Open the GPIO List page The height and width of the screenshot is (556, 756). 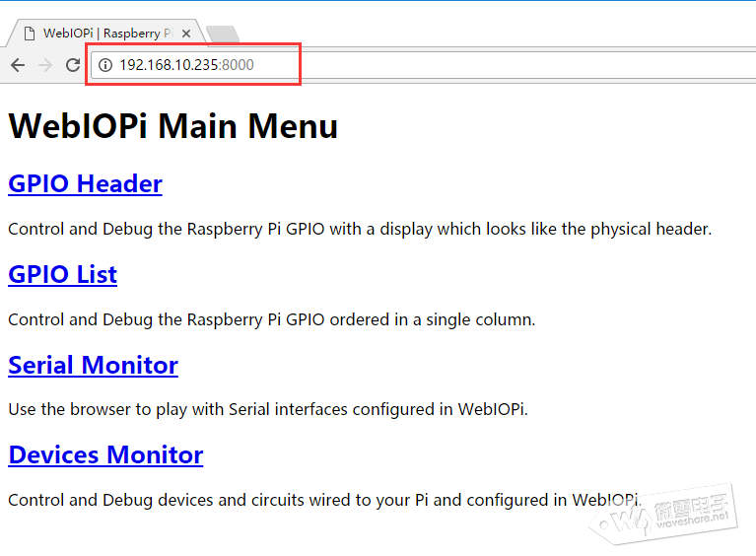(62, 275)
